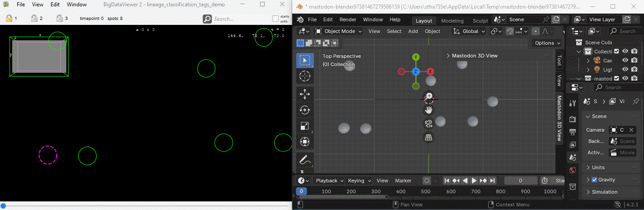Hide Collection with its eye icon
644x210 pixels.
[625, 51]
